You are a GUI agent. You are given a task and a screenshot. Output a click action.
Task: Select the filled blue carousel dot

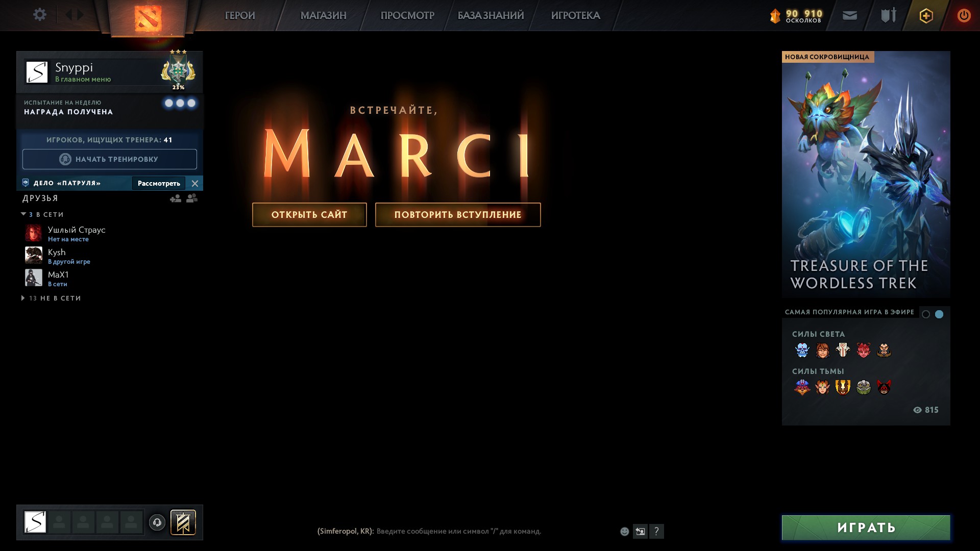tap(939, 314)
